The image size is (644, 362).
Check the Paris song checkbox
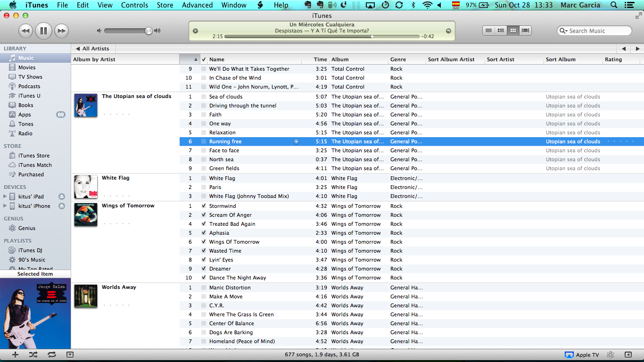point(204,187)
